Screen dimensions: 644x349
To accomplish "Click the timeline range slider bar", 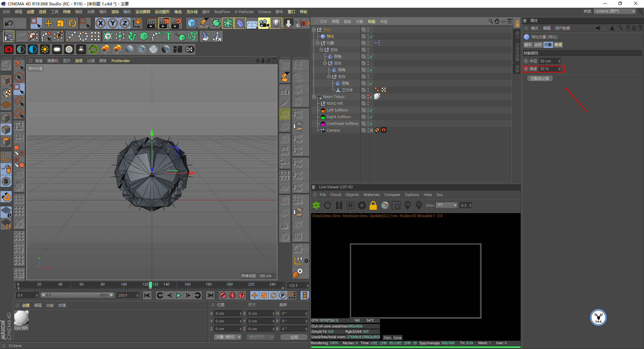I will tap(77, 295).
